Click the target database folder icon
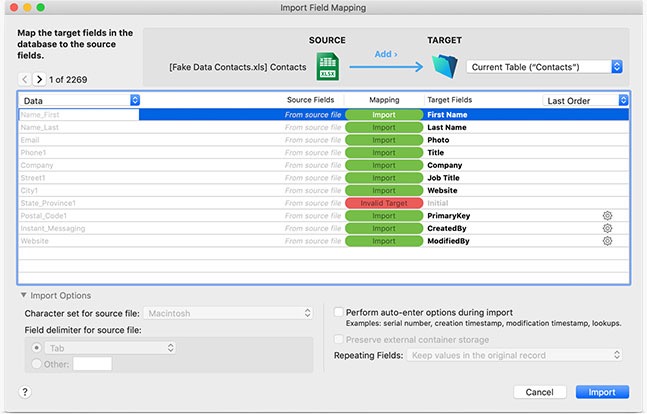The image size is (647, 414). pos(445,67)
